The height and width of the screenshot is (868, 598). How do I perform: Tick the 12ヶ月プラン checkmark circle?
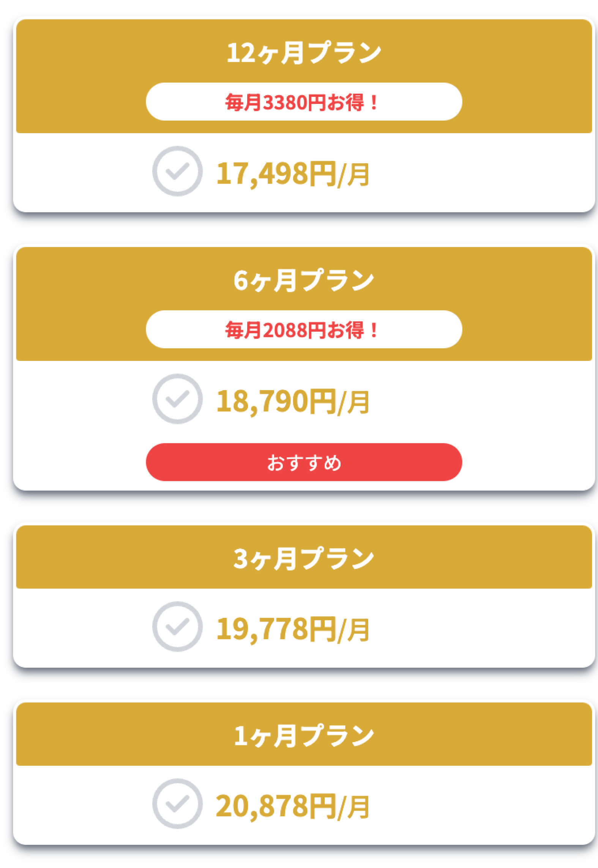click(177, 171)
